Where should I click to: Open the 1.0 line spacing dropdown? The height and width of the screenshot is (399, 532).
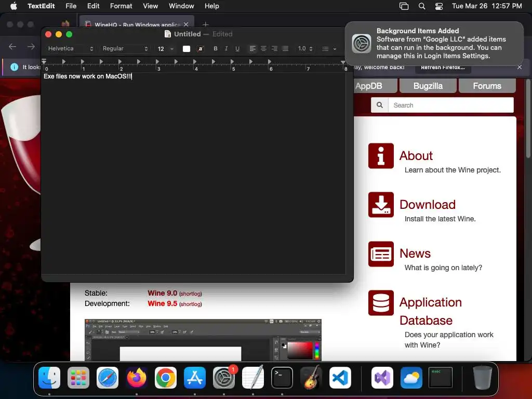coord(305,48)
